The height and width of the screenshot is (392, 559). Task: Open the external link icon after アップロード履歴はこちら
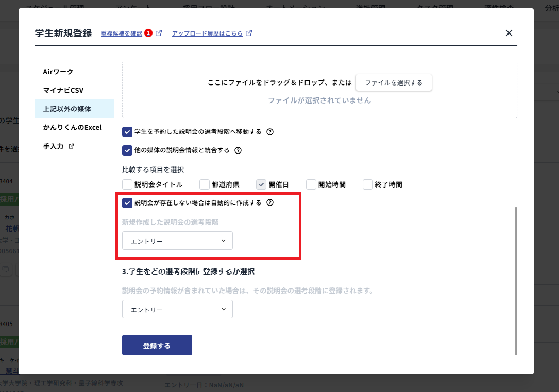coord(249,32)
